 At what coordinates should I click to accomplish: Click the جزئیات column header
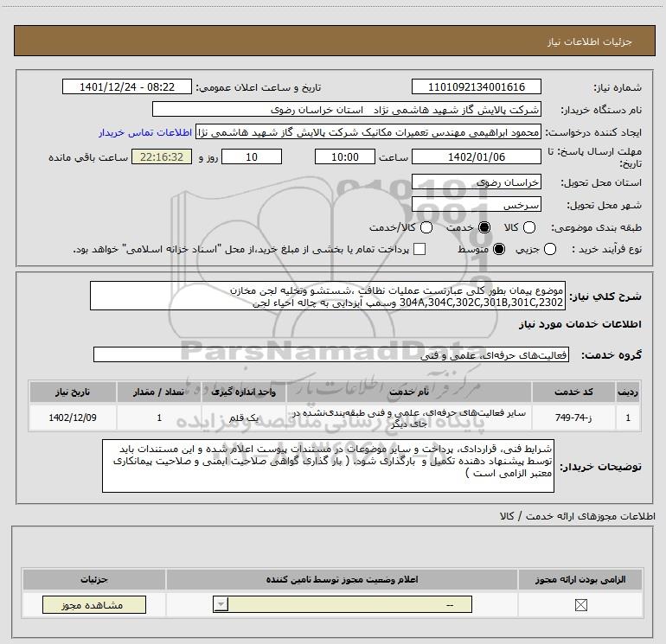click(x=94, y=579)
